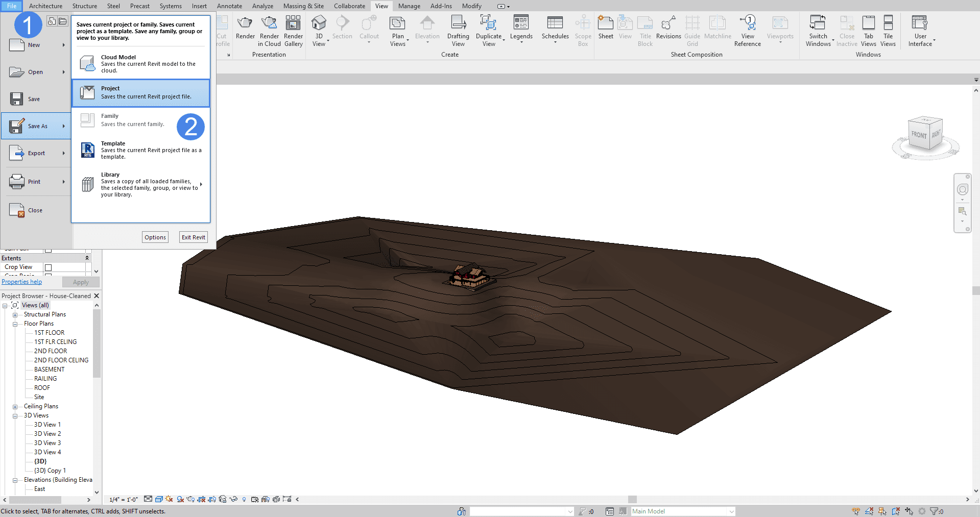Switch to the Manage ribbon tab
The width and height of the screenshot is (980, 517).
tap(409, 6)
